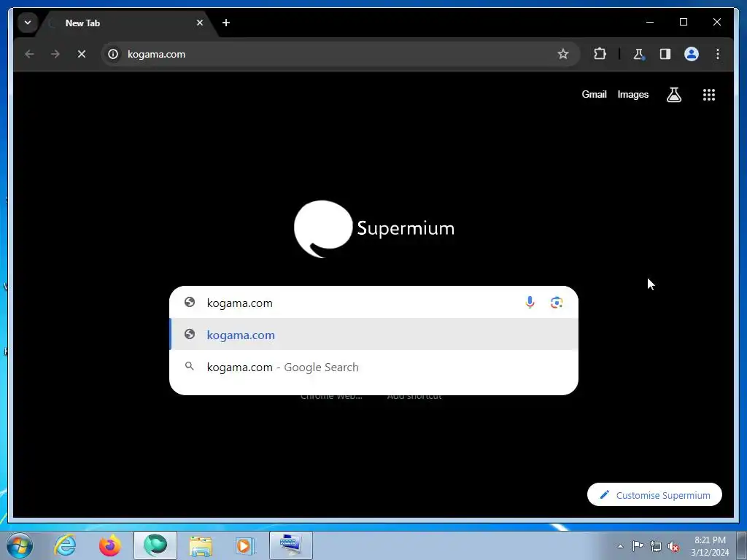View site information icon in address bar
747x560 pixels.
tap(113, 54)
